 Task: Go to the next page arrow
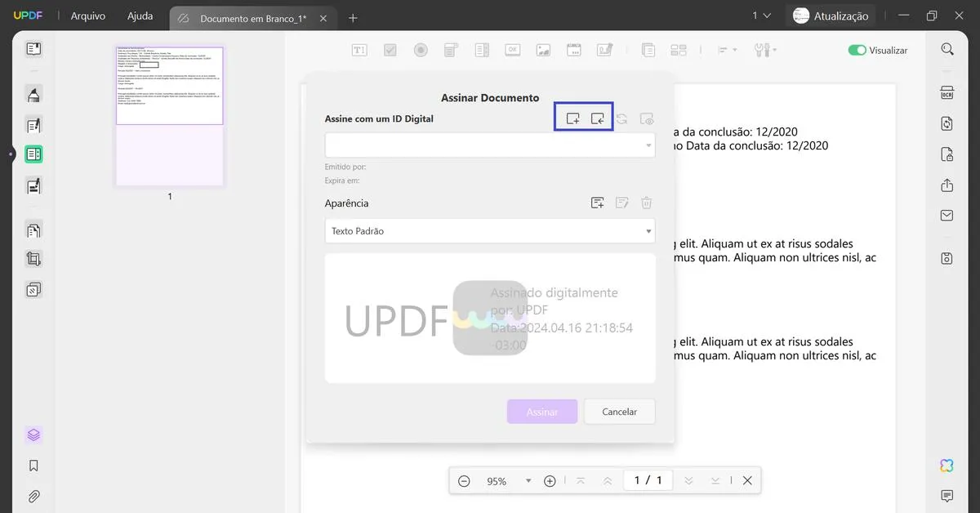pyautogui.click(x=688, y=481)
